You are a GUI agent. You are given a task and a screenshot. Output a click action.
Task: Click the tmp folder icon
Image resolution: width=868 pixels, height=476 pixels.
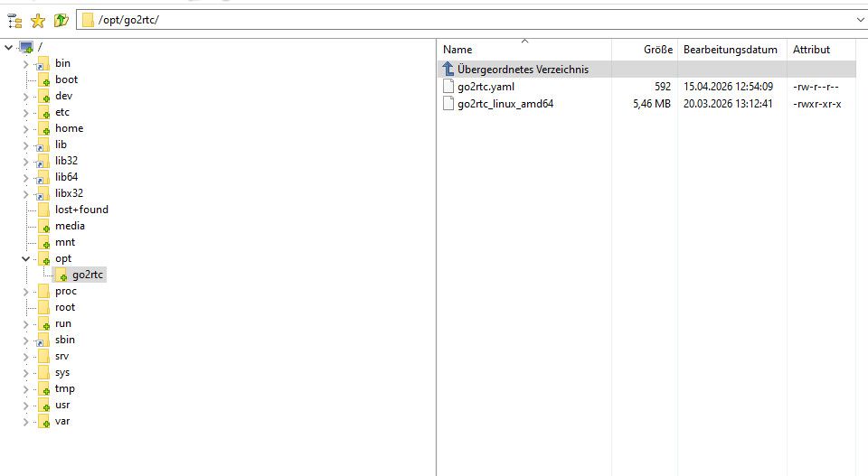[43, 388]
